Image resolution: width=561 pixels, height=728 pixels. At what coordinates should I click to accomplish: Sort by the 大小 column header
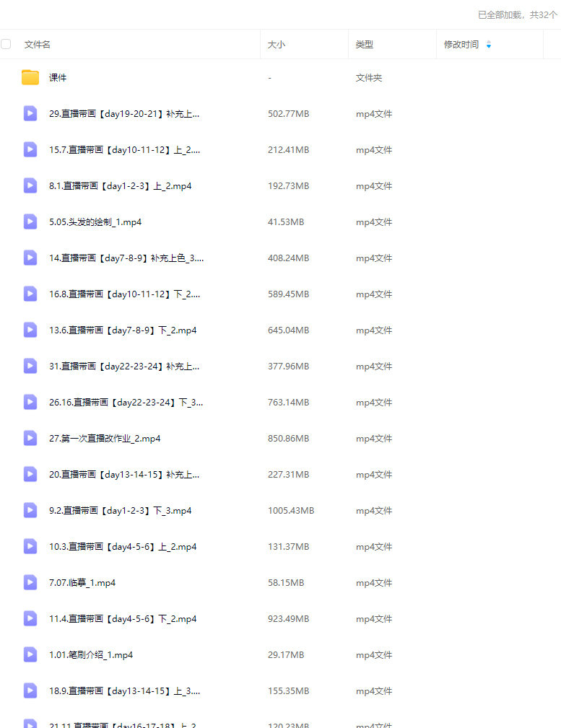point(276,45)
